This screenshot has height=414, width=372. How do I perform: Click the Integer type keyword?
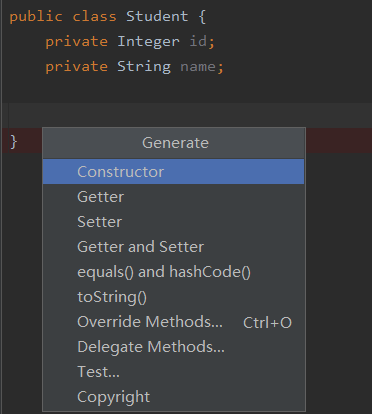pos(148,42)
